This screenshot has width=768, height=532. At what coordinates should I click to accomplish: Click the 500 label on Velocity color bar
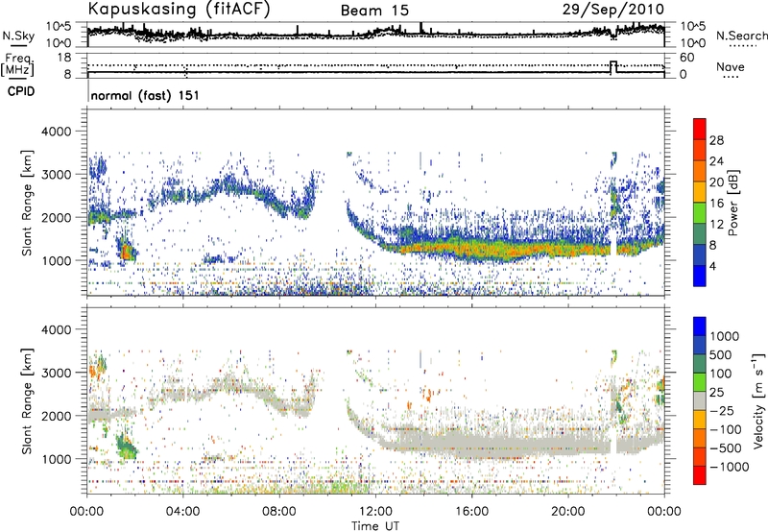click(x=722, y=355)
